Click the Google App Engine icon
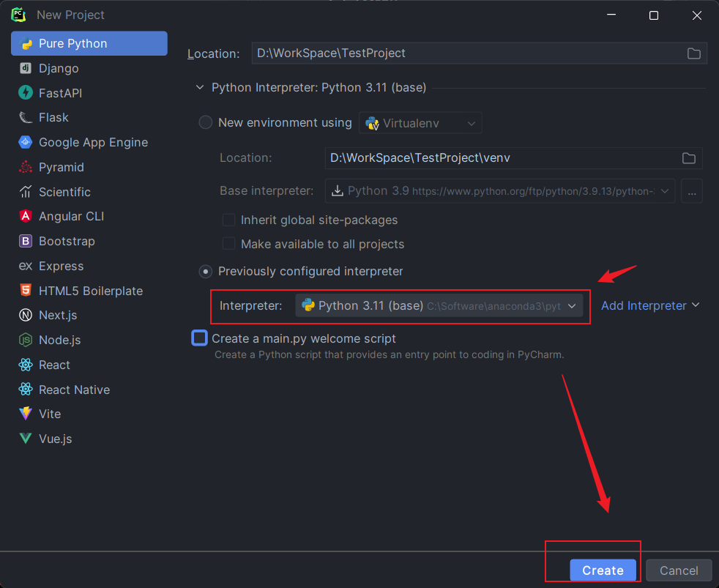The height and width of the screenshot is (588, 719). [x=26, y=142]
